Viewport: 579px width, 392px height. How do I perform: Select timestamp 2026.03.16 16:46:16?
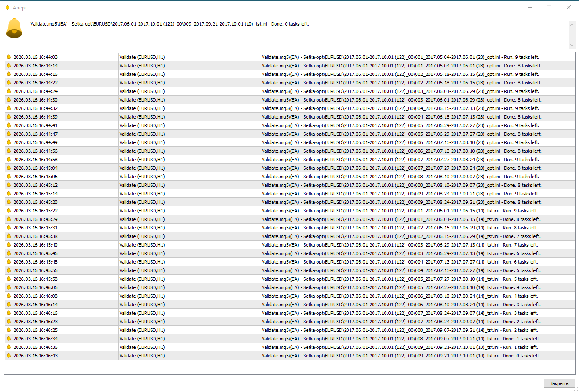(x=35, y=313)
